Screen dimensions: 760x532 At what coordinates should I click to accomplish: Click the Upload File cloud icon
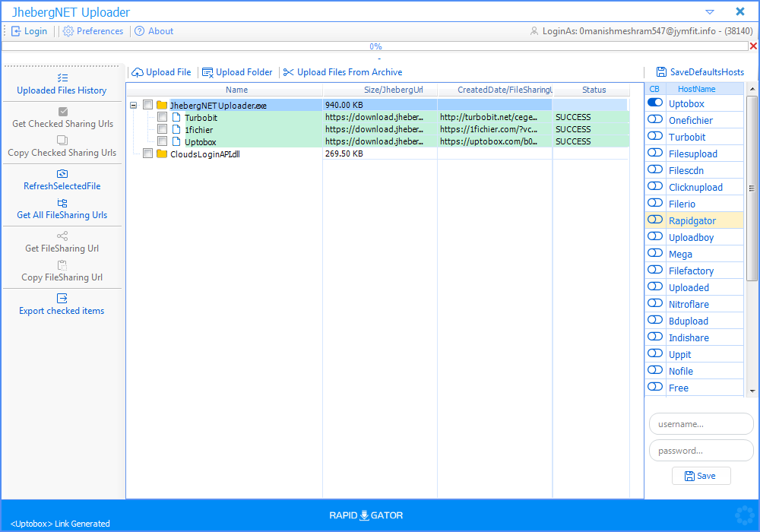click(138, 72)
